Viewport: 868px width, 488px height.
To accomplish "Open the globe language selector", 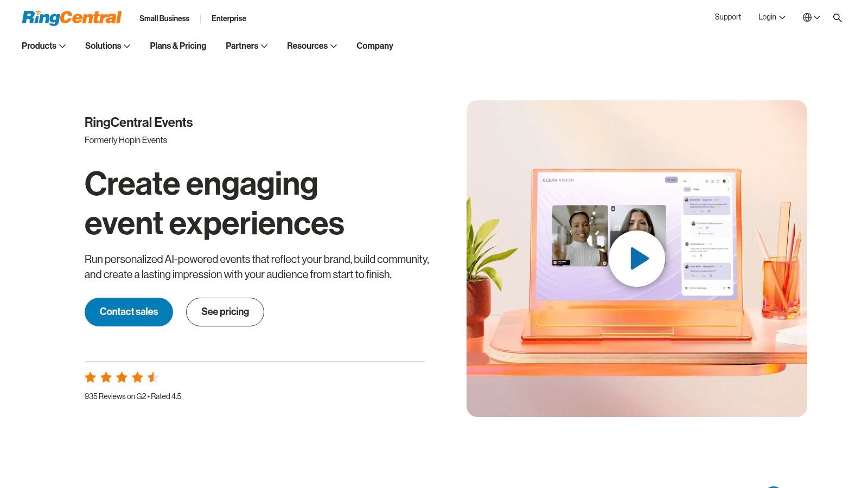I will [808, 17].
